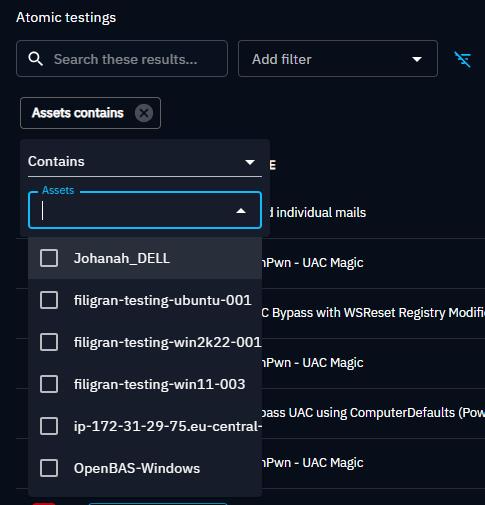The width and height of the screenshot is (485, 505).
Task: Click the Search these results field
Action: [x=122, y=59]
